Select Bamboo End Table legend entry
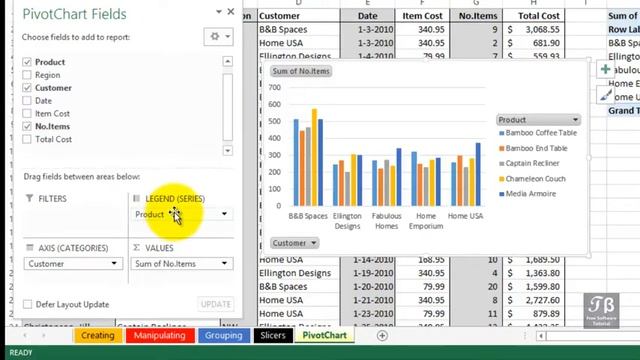Viewport: 640px width, 360px height. pyautogui.click(x=533, y=148)
